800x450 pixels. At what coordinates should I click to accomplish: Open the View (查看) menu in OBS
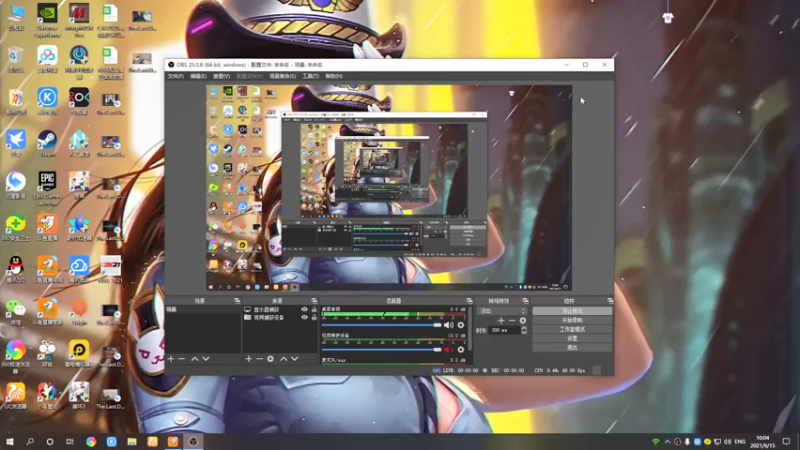click(221, 77)
